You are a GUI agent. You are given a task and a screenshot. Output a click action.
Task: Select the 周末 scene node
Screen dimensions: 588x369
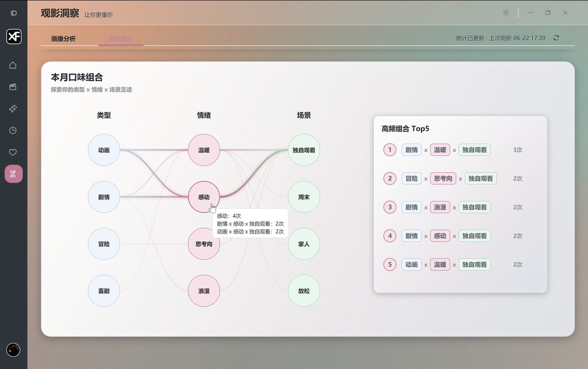click(x=304, y=197)
